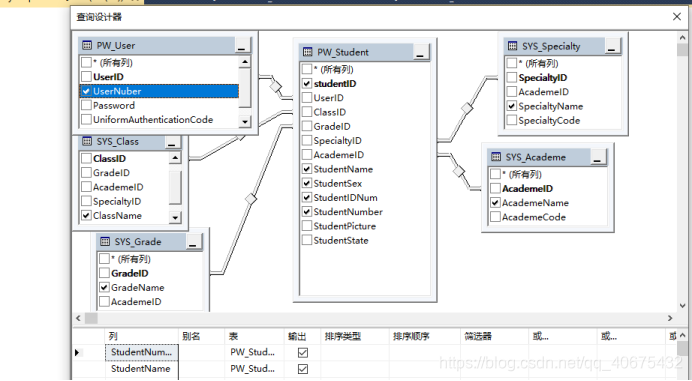Click the 排序类型 column header

point(355,336)
